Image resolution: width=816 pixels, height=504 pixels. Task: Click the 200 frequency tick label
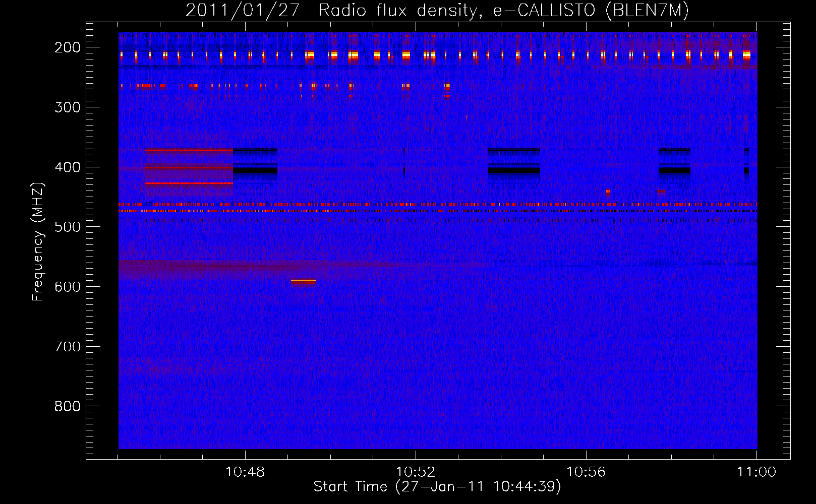pyautogui.click(x=68, y=47)
